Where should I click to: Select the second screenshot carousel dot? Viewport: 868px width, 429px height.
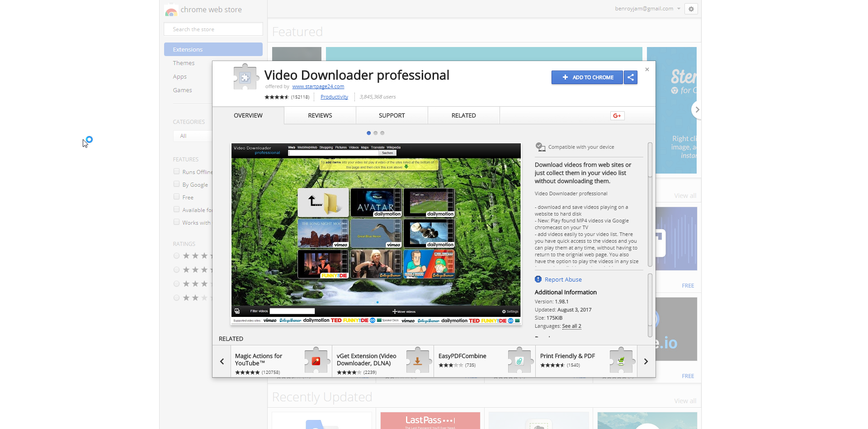(375, 133)
